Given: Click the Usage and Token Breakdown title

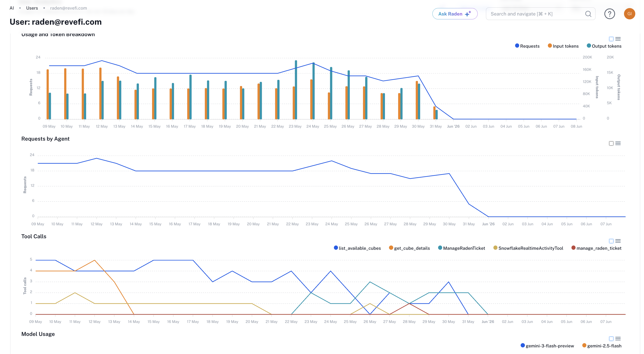Looking at the screenshot, I should pyautogui.click(x=58, y=34).
